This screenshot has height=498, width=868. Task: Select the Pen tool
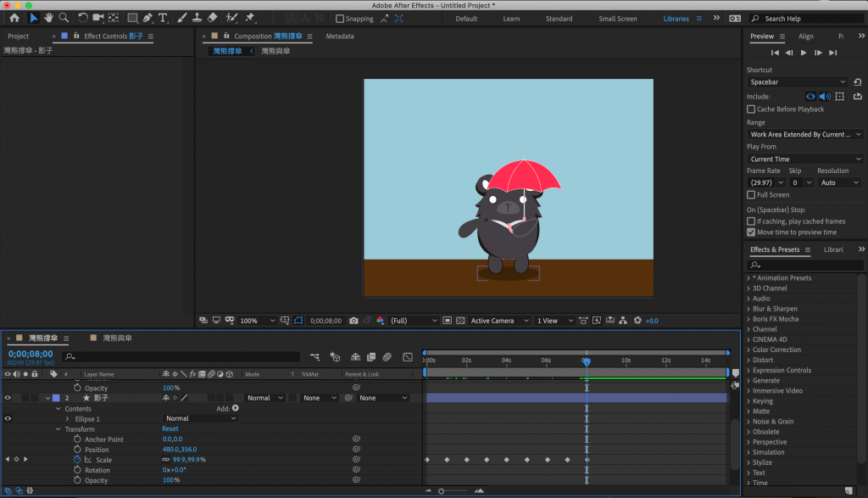pyautogui.click(x=147, y=18)
